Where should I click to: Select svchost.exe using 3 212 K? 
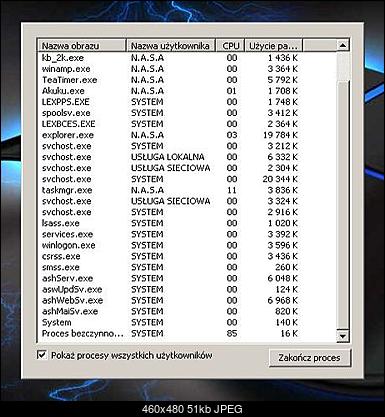pyautogui.click(x=170, y=146)
